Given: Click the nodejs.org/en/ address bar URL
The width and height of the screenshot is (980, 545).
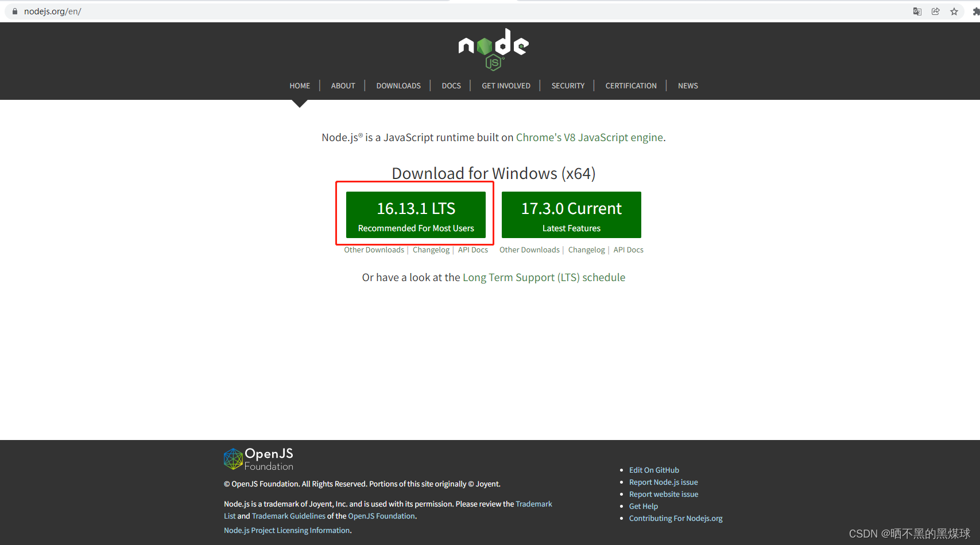Looking at the screenshot, I should pos(52,11).
